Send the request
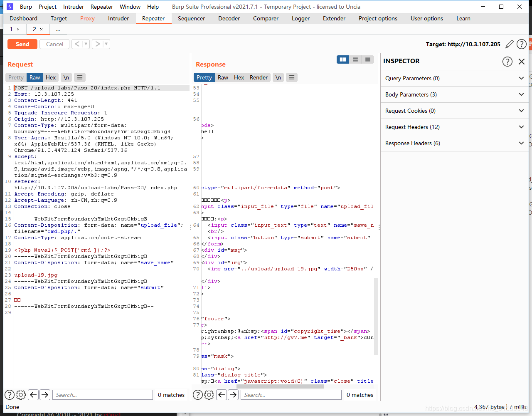Screen dimensions: 532x416 point(22,44)
